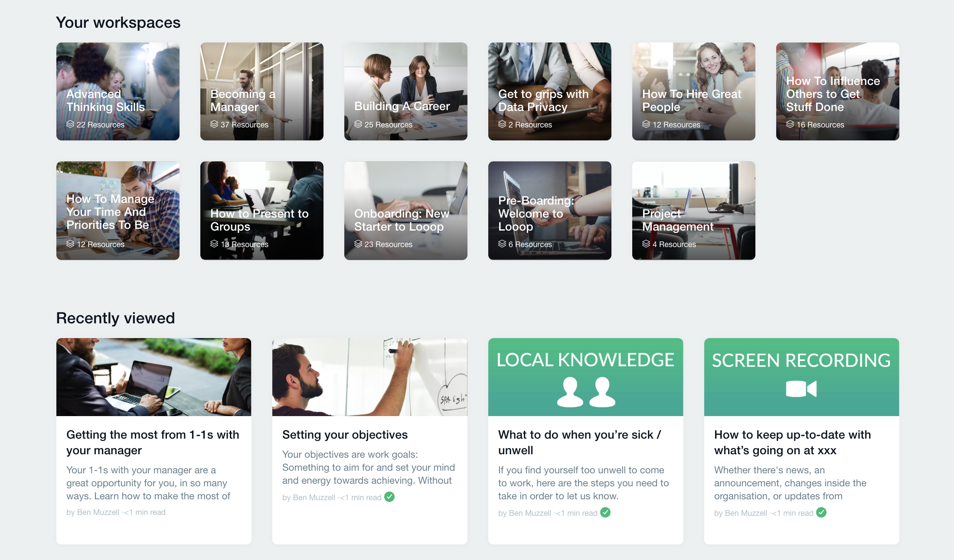Click green checkmark on keep up-to-date card
This screenshot has height=560, width=954.
tap(821, 512)
